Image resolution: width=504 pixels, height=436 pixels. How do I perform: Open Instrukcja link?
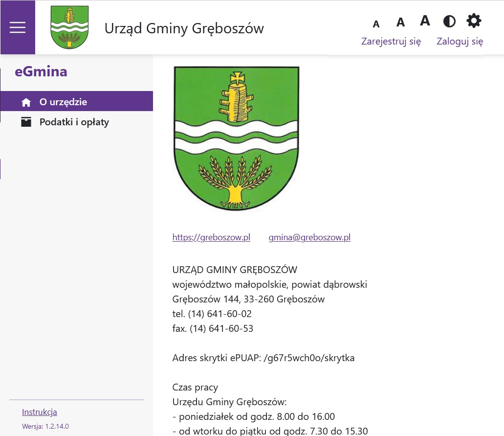click(x=40, y=412)
